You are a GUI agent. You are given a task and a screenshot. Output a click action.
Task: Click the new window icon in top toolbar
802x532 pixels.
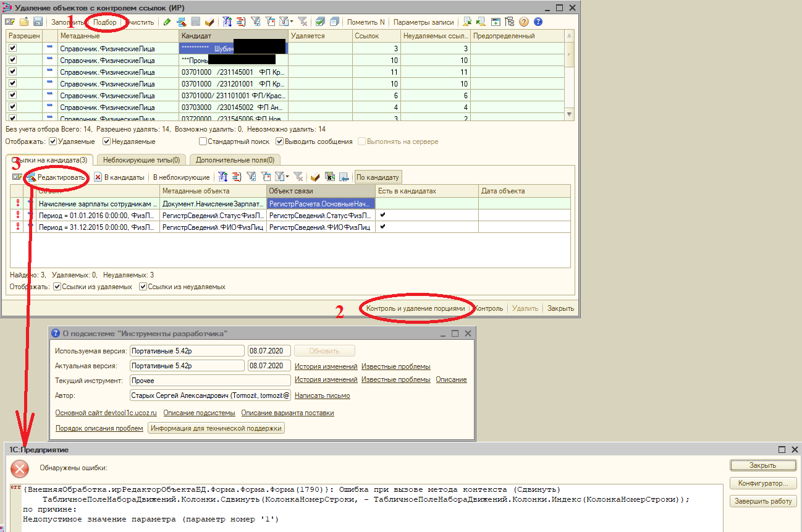point(496,22)
